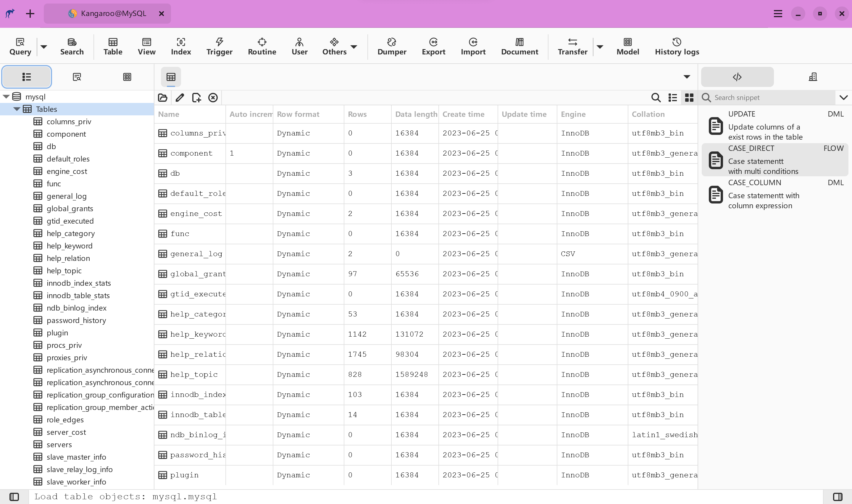Screen dimensions: 852x504
Task: Click the search magnifier above table list
Action: (656, 98)
